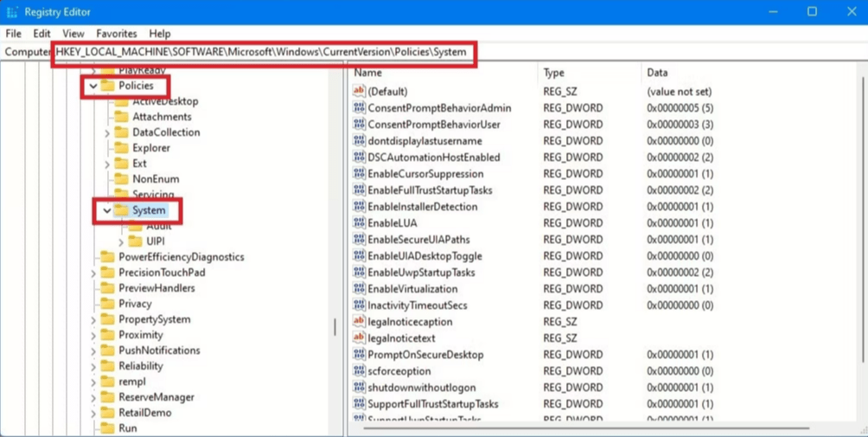Select the SupportFullTrustStartupTasks value
Screen dimensions: 868x437
point(433,404)
